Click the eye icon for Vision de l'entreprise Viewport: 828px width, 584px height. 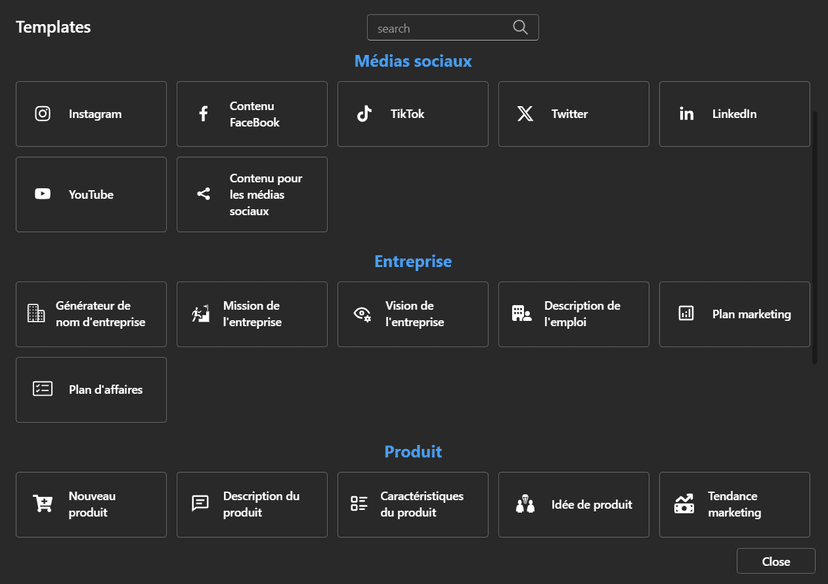pyautogui.click(x=362, y=314)
